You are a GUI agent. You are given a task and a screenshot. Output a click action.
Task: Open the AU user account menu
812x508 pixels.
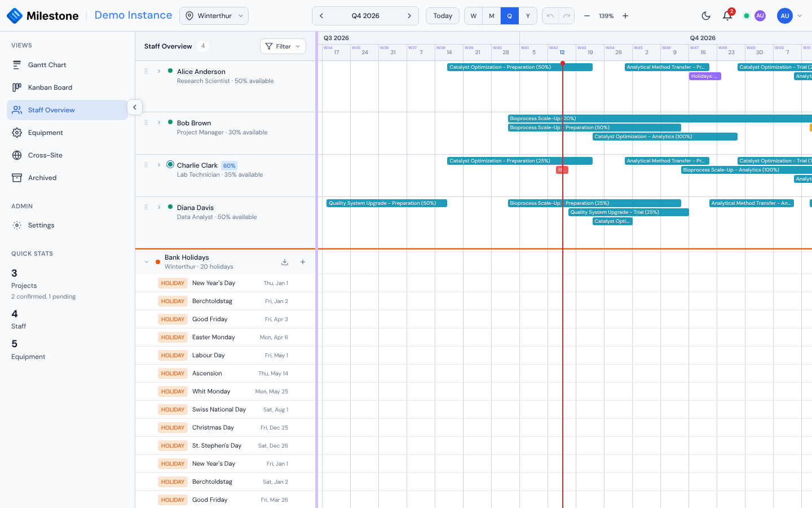pyautogui.click(x=789, y=16)
